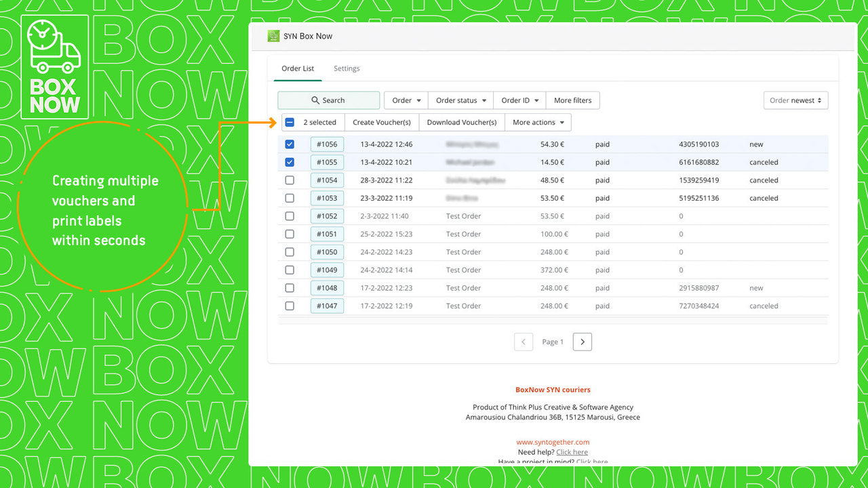Screen dimensions: 868x488
Task: Click the new status in row #1056
Action: tap(756, 144)
